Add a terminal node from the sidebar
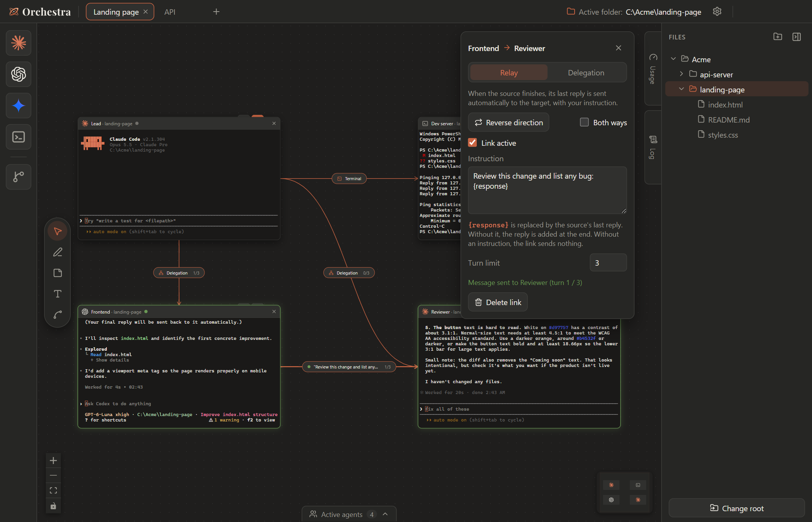 click(x=19, y=137)
